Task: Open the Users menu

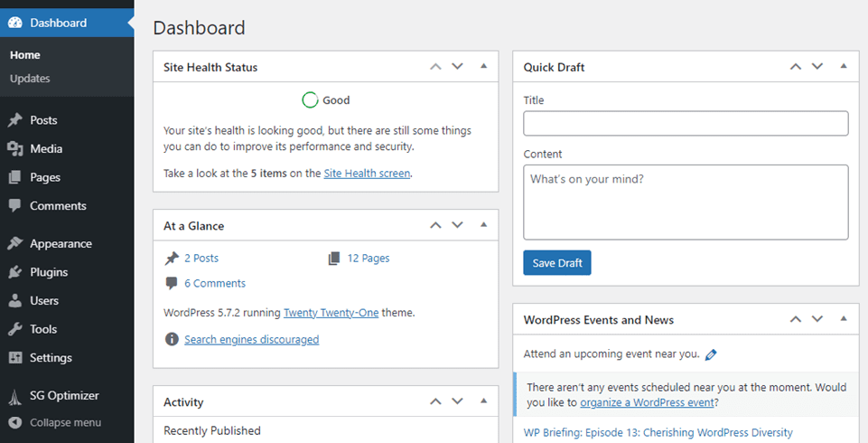Action: [x=44, y=301]
